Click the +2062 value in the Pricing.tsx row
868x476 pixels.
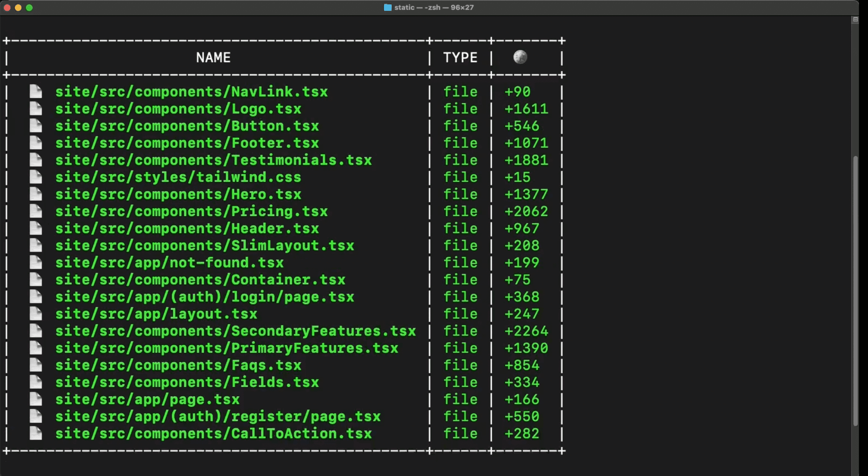point(526,212)
